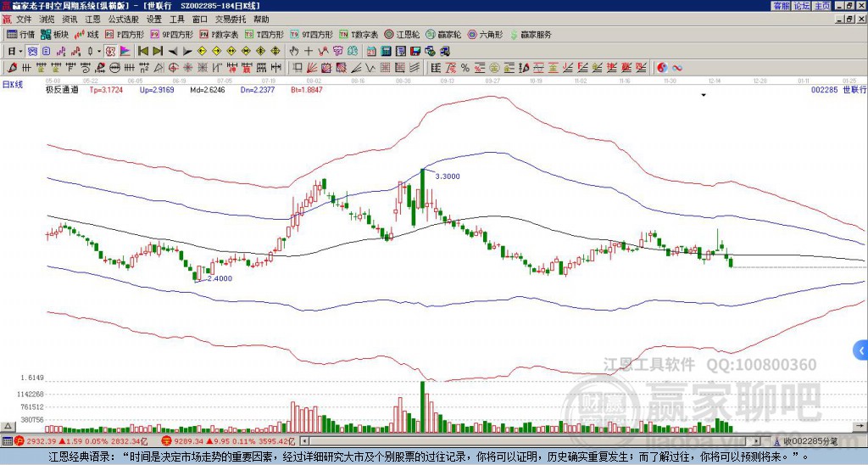Click the blue side panel expand arrow

pos(861,350)
